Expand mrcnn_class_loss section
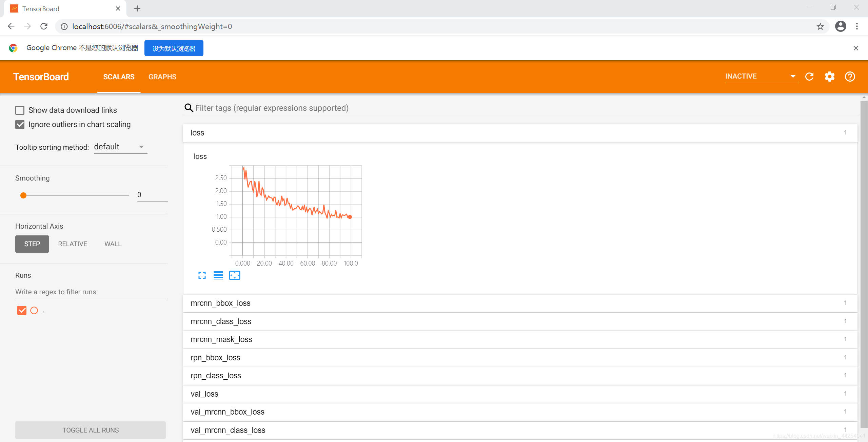 coord(520,321)
